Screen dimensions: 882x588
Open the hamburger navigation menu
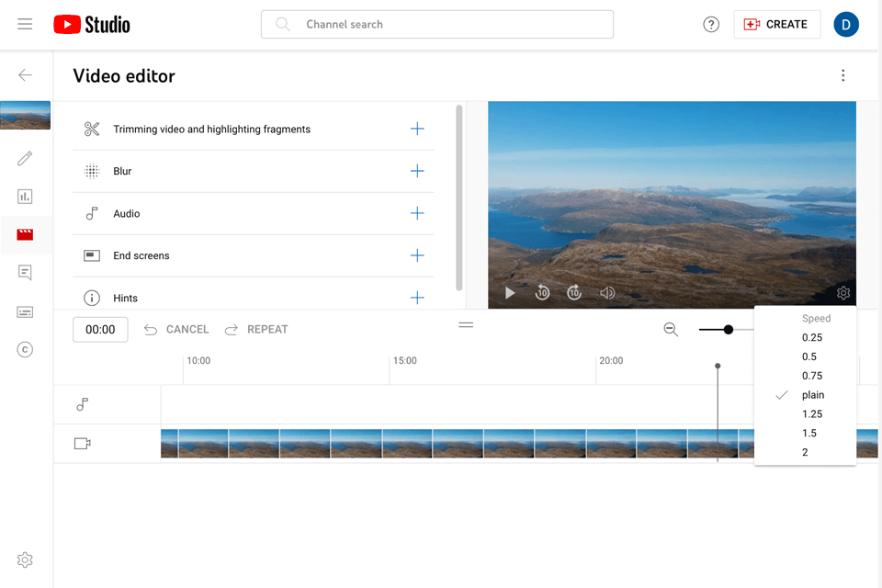[25, 24]
